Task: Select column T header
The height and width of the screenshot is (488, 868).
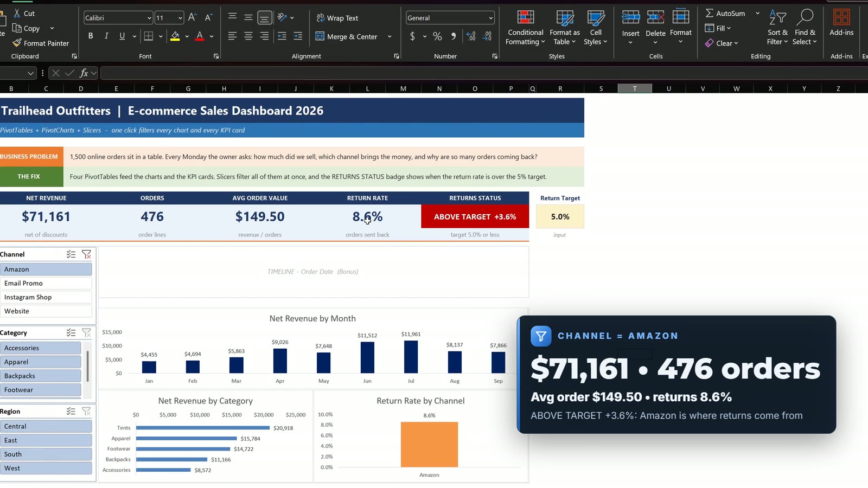Action: pyautogui.click(x=635, y=88)
